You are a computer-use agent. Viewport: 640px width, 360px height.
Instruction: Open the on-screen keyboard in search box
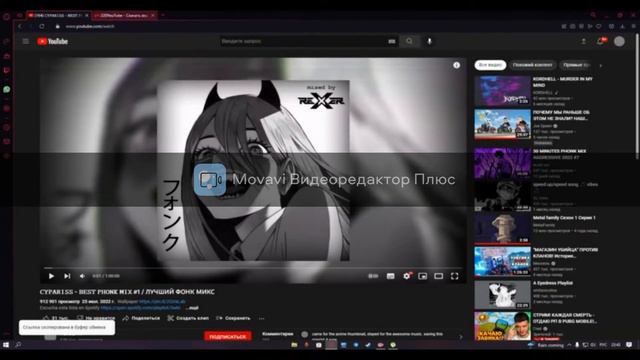coord(392,41)
